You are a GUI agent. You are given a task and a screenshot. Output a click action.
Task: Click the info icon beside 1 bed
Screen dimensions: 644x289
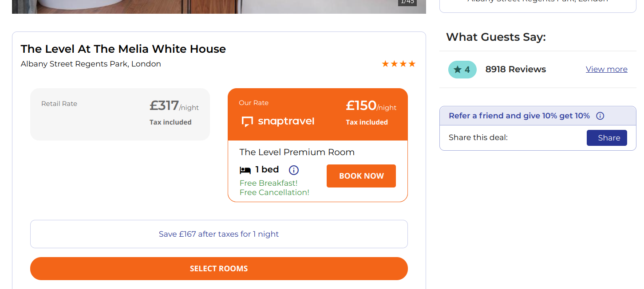coord(294,170)
